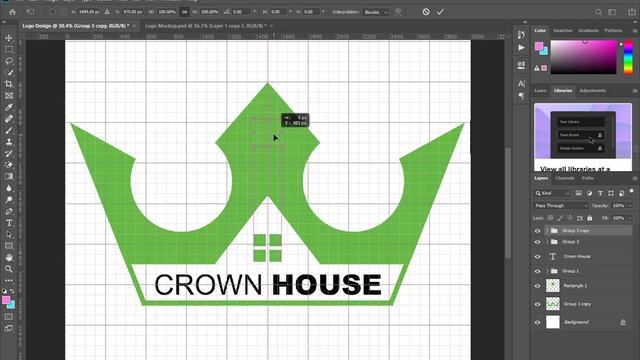The image size is (640, 360).
Task: Open the Share icon
Action: pos(632,12)
